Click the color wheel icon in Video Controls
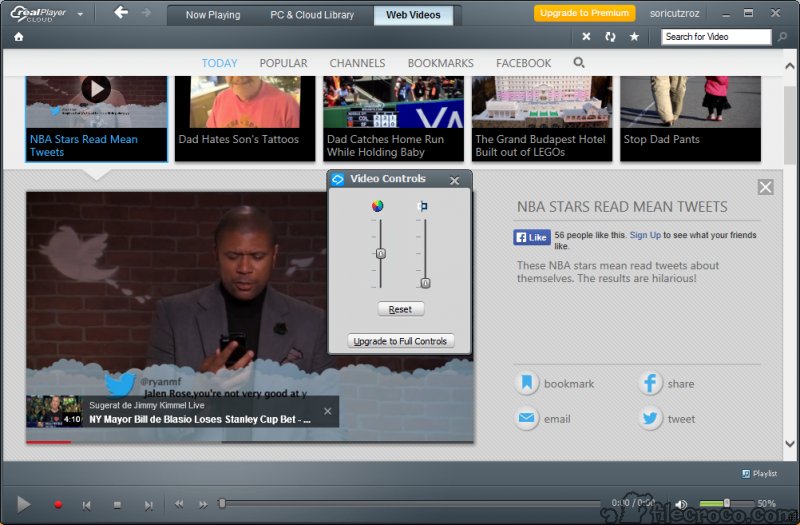The image size is (800, 525). click(x=377, y=206)
